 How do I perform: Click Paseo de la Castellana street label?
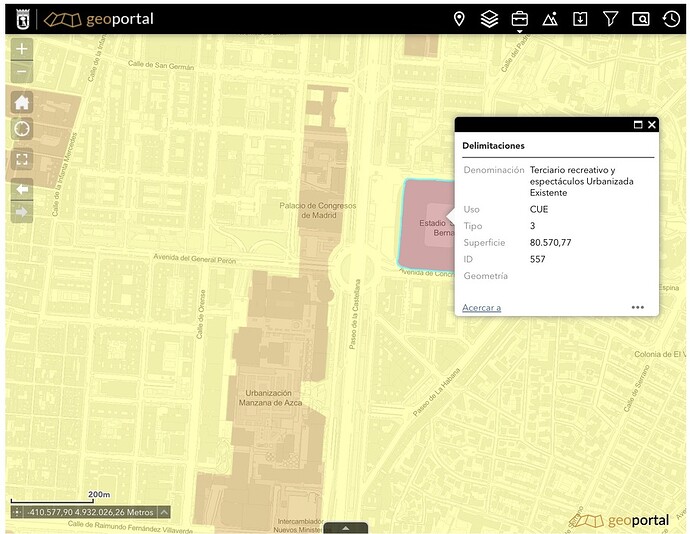[x=355, y=314]
